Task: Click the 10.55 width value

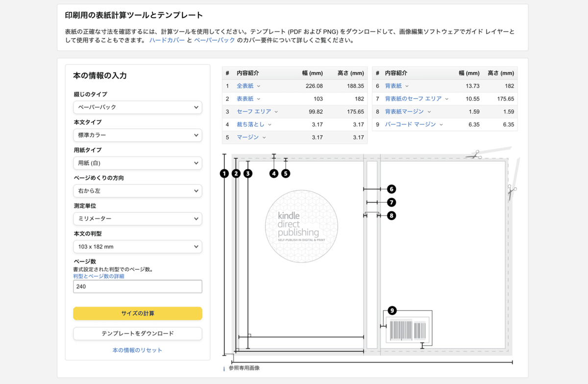Action: [472, 99]
